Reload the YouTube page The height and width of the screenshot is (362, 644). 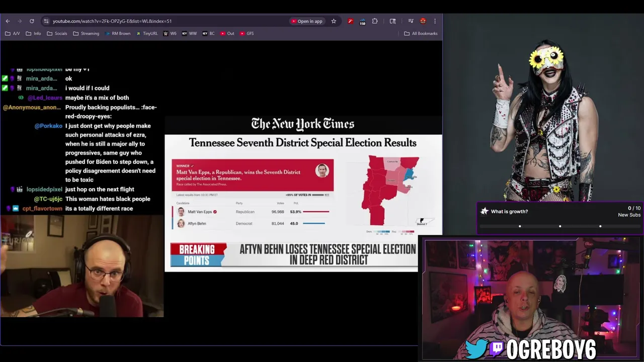coord(32,21)
